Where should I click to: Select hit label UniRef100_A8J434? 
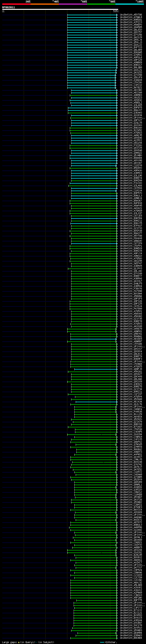pyautogui.click(x=131, y=402)
